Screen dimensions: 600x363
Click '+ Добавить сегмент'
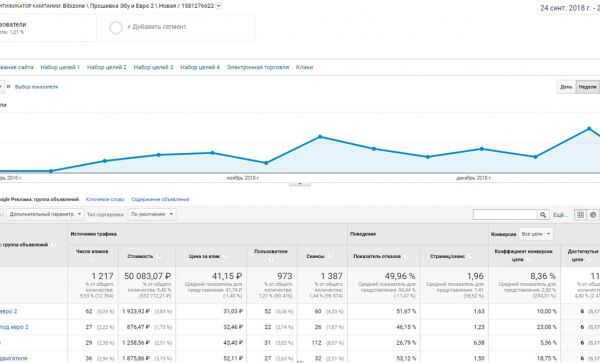tap(157, 27)
